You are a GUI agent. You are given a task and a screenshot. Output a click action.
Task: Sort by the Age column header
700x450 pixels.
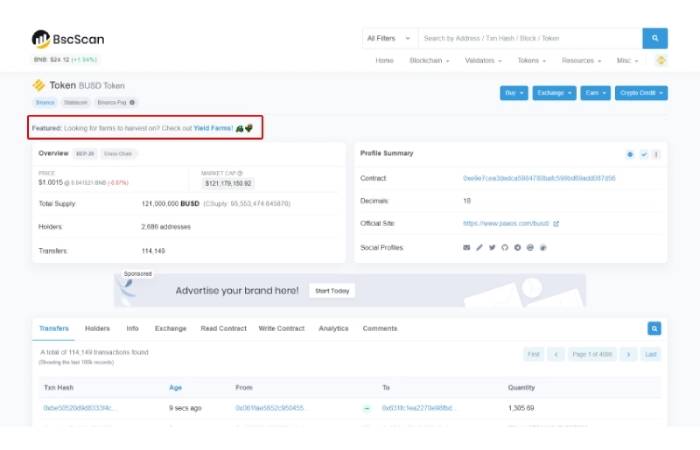[175, 388]
